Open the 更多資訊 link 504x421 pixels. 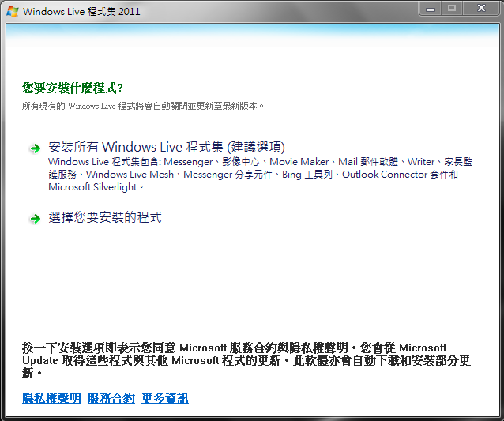click(x=165, y=399)
